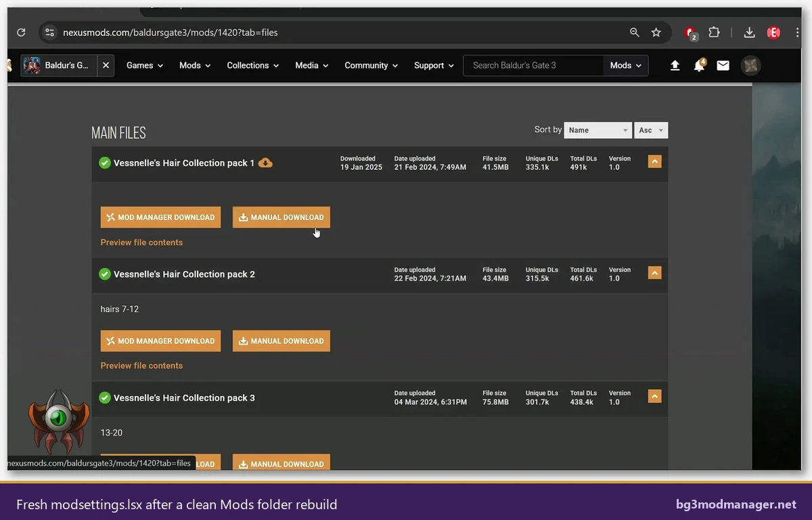Image resolution: width=812 pixels, height=520 pixels.
Task: Click the '13-20' description text
Action: (111, 433)
